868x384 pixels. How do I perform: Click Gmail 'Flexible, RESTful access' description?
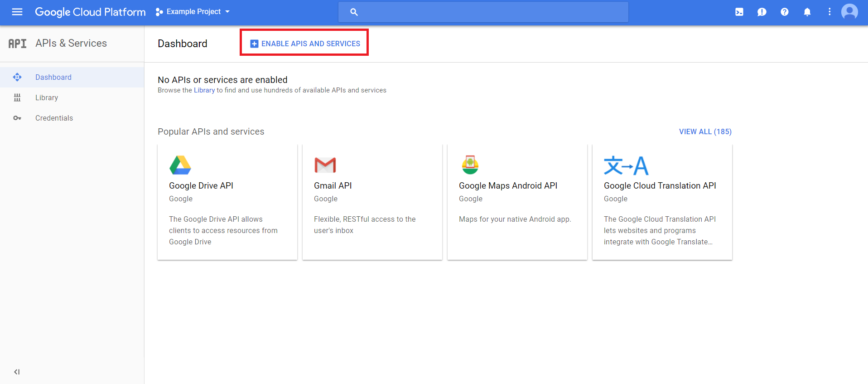(365, 225)
